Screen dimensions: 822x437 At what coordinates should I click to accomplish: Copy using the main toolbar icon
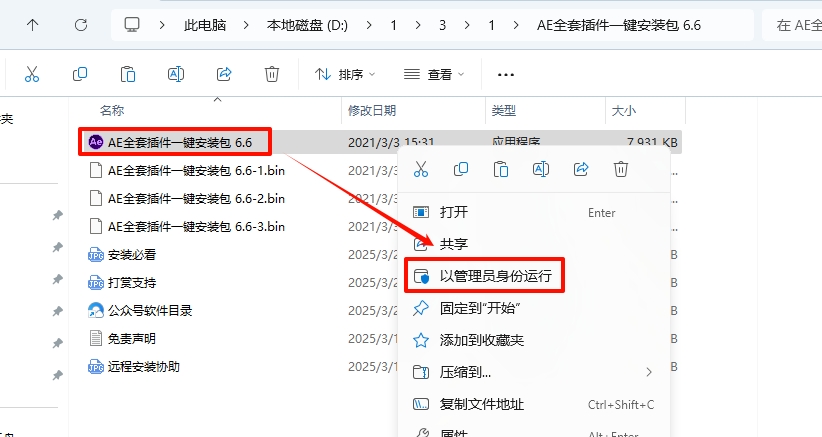pyautogui.click(x=80, y=74)
